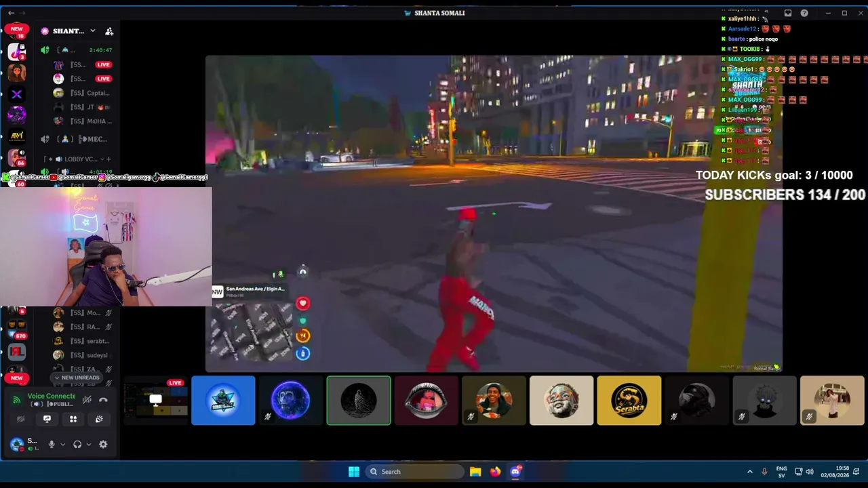Select voice user Captain in channel list
The width and height of the screenshot is (868, 488).
(82, 93)
